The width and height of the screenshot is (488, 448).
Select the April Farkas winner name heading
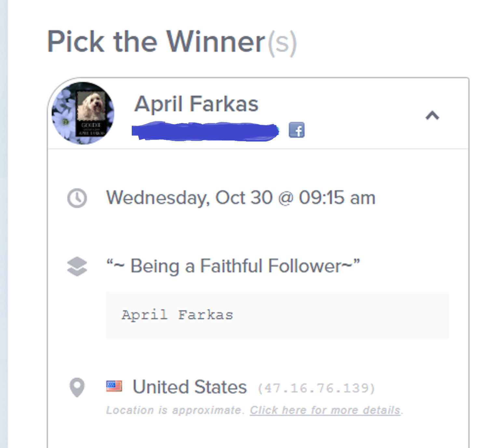click(197, 104)
